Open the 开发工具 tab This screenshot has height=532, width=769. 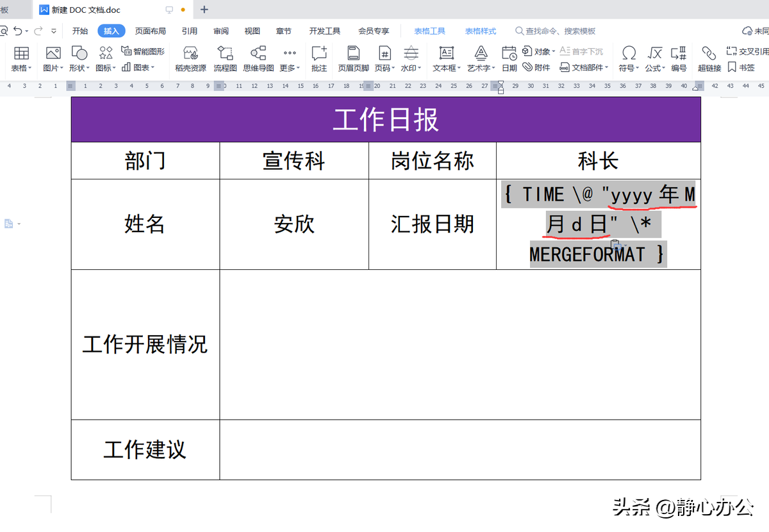click(325, 31)
